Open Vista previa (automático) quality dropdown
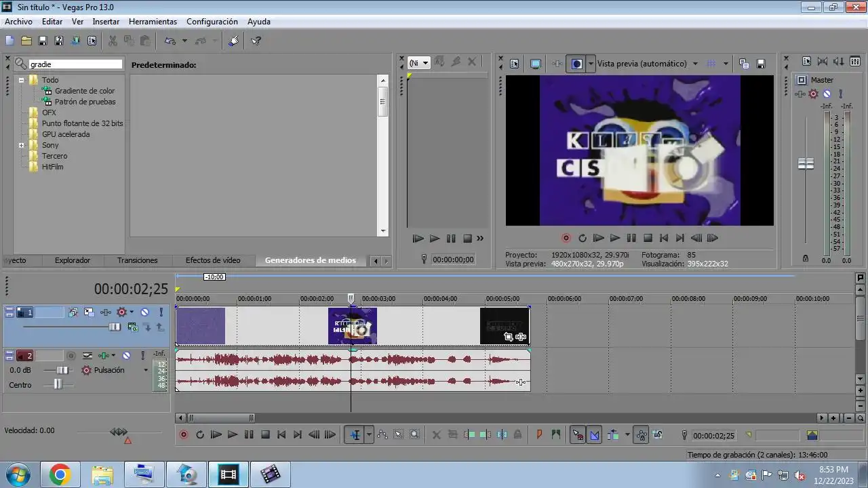 tap(695, 64)
